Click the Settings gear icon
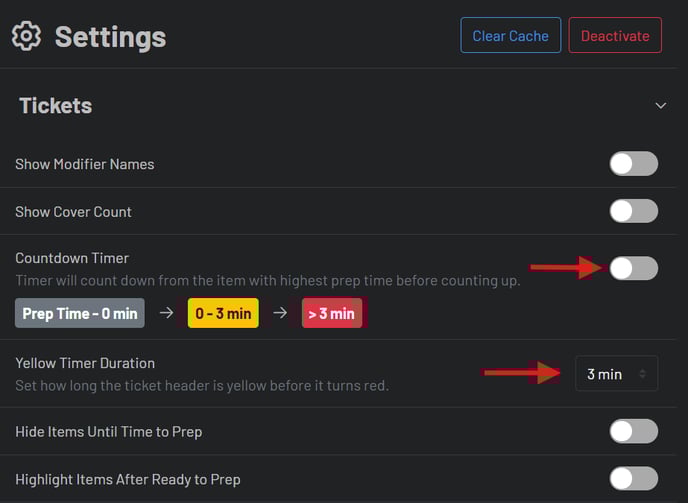This screenshot has height=503, width=688. point(26,37)
